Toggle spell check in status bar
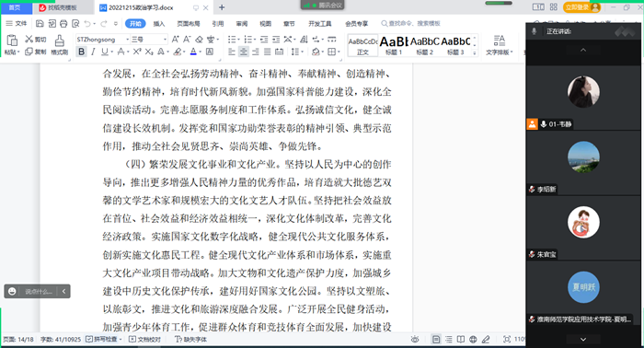The width and height of the screenshot is (644, 348). pyautogui.click(x=104, y=340)
